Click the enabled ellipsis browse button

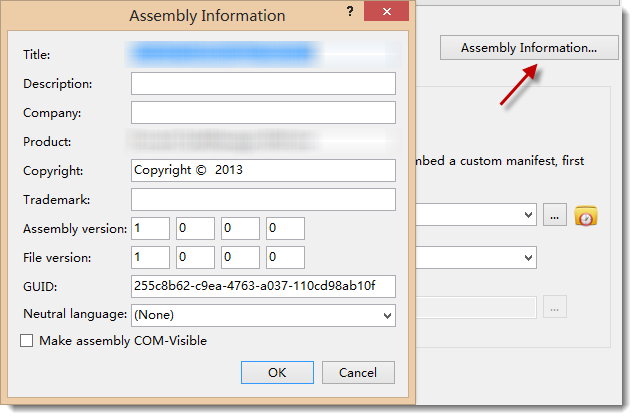point(555,215)
